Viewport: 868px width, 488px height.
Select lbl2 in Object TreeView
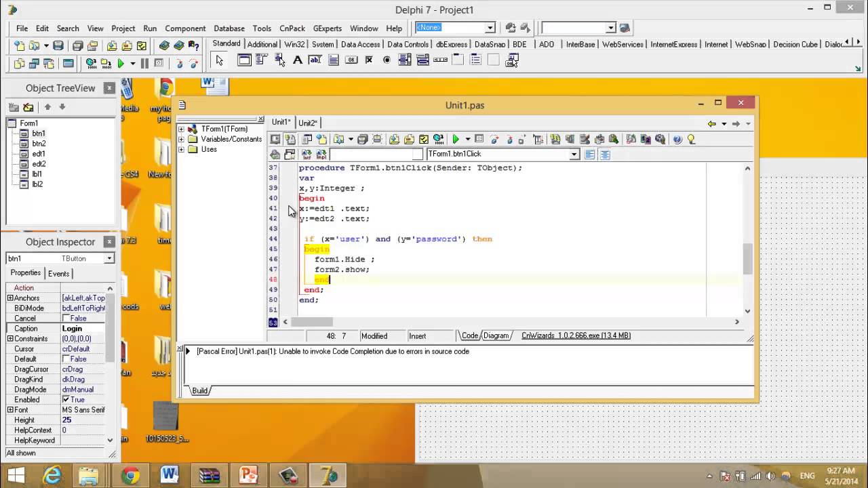click(37, 184)
